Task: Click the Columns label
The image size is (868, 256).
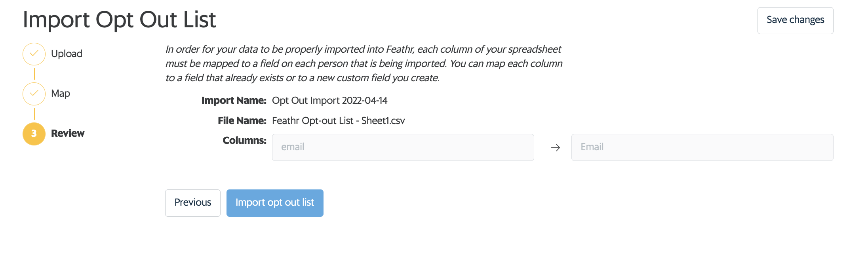Action: click(244, 140)
